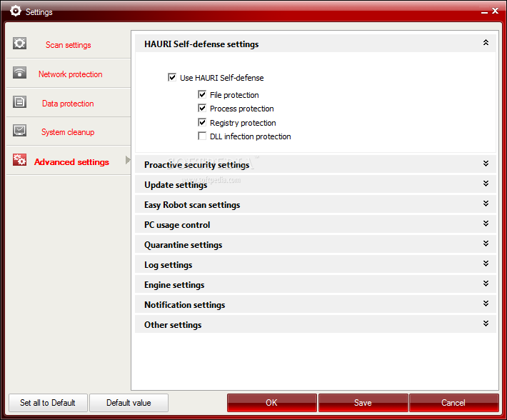Click the Scan settings gear icon
The image size is (507, 420).
(x=19, y=43)
